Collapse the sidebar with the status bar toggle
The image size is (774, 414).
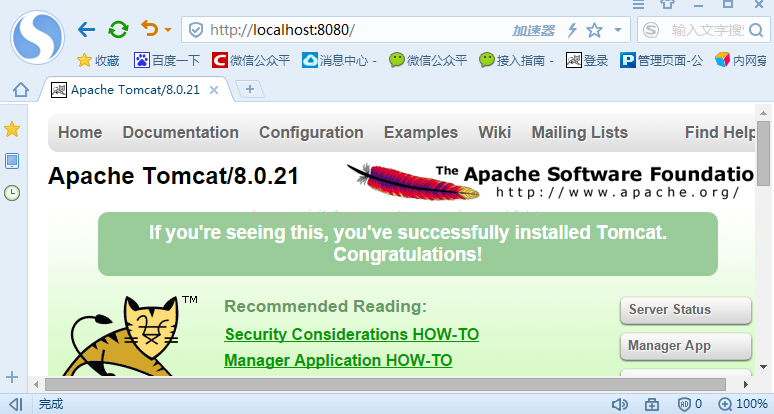pos(16,404)
